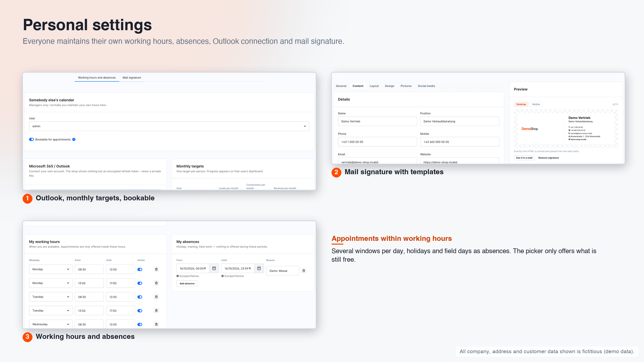This screenshot has width=644, height=362.
Task: Disable the Tuesday 08:30 active switch
Action: click(140, 297)
